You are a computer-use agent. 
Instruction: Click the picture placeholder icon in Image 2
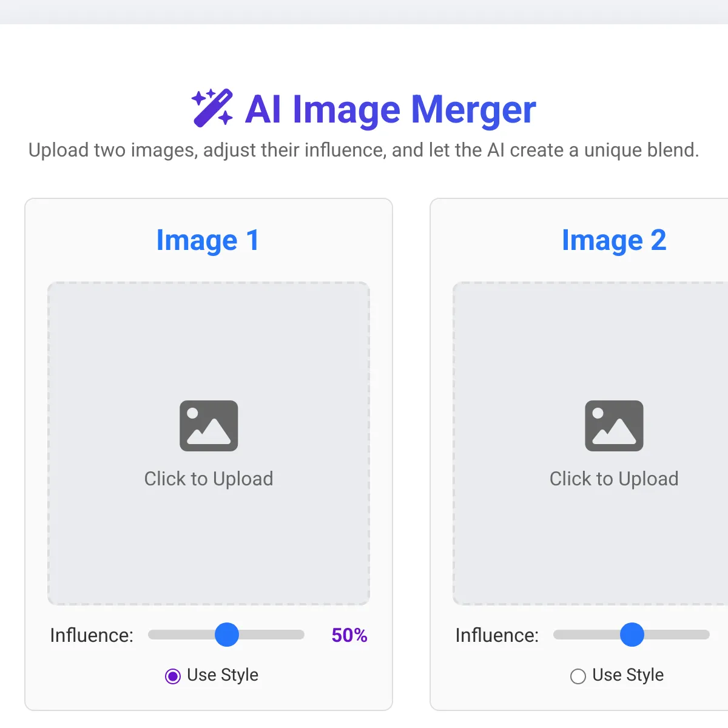(x=614, y=426)
